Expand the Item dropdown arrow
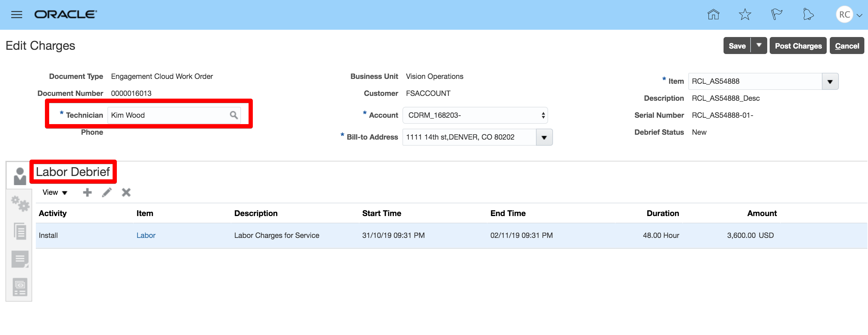 pyautogui.click(x=830, y=82)
